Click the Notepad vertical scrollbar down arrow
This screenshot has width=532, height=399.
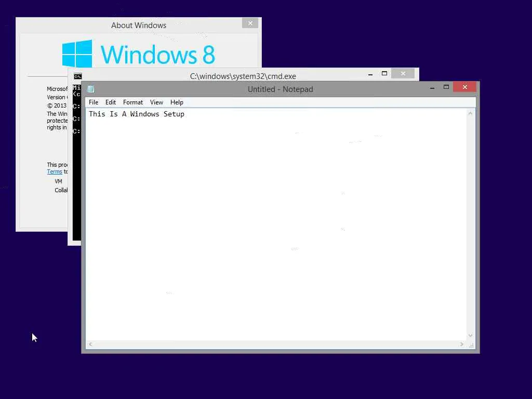tap(470, 336)
